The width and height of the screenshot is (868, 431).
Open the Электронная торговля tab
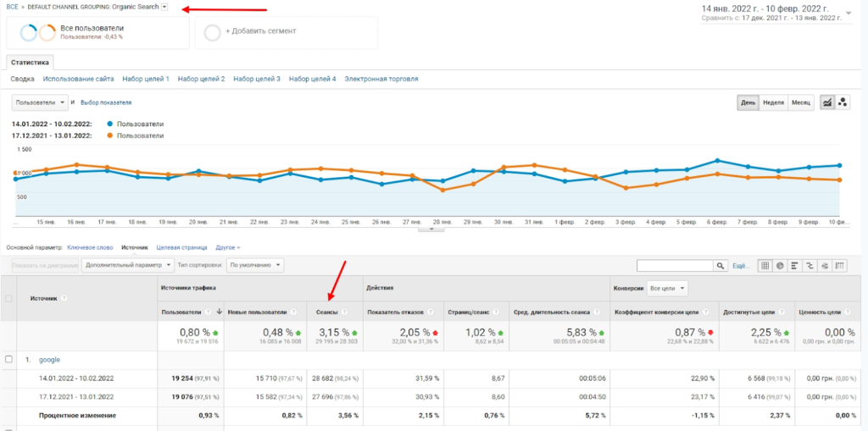tap(381, 79)
